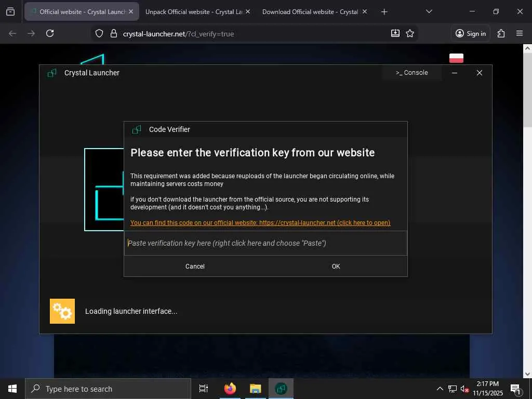Click the padlock site info icon
Viewport: 532px width, 399px height.
point(114,34)
